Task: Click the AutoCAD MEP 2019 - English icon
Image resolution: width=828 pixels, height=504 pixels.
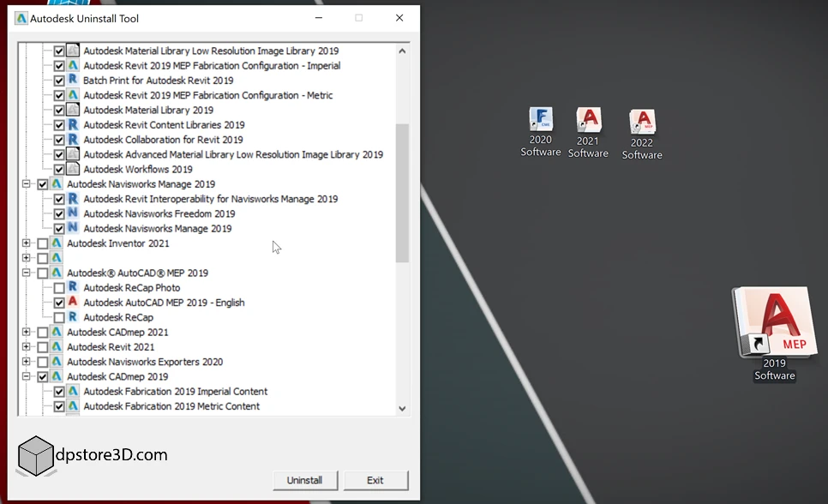Action: [x=73, y=303]
